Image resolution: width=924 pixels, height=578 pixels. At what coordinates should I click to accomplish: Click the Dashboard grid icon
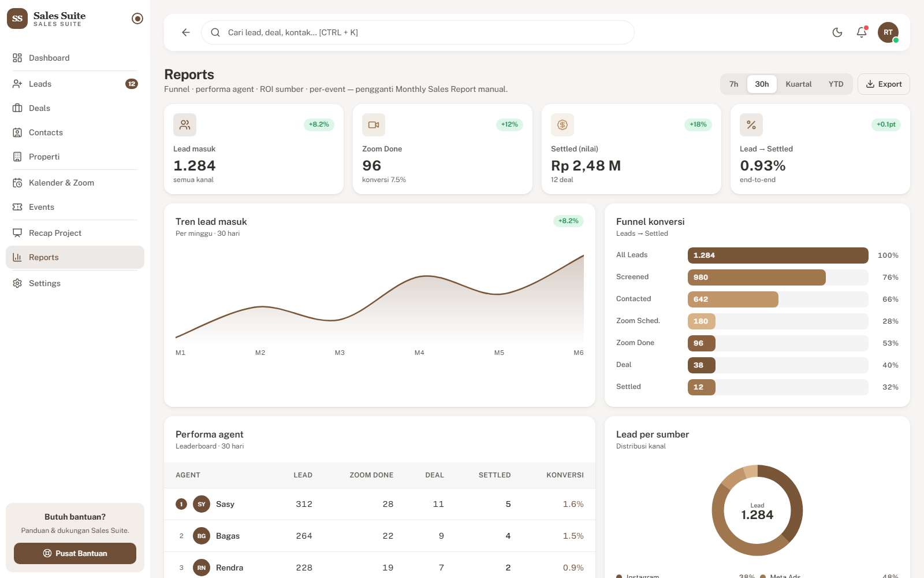coord(17,58)
